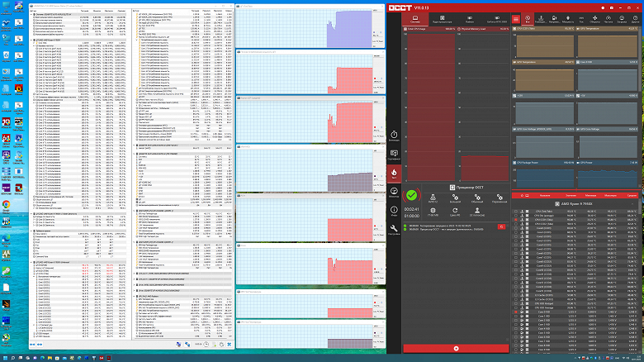Image resolution: width=644 pixels, height=362 pixels.
Task: Uncheck the Core 0 VID sensor checkbox
Action: 516,312
